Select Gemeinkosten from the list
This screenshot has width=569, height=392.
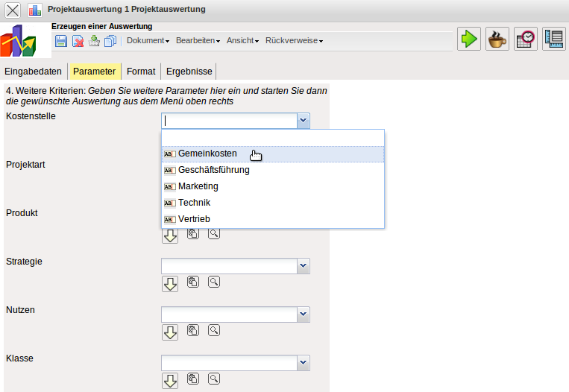tap(207, 154)
